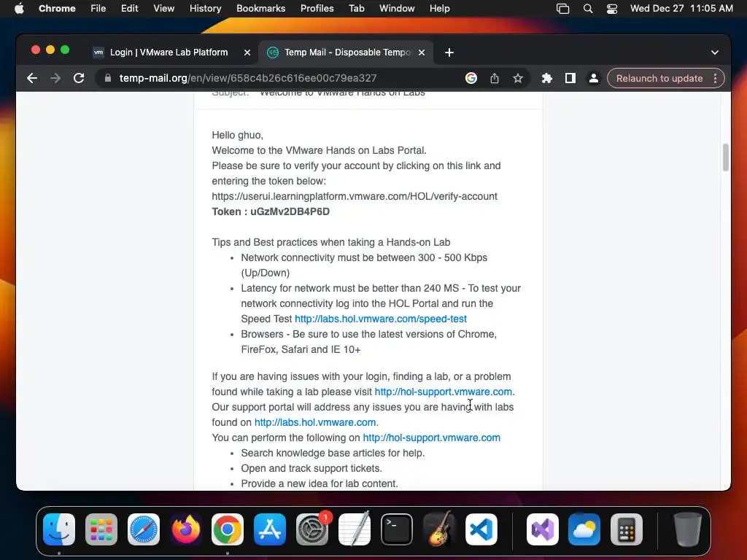Open GarageBand from the Dock
Image resolution: width=747 pixels, height=560 pixels.
pos(438,529)
